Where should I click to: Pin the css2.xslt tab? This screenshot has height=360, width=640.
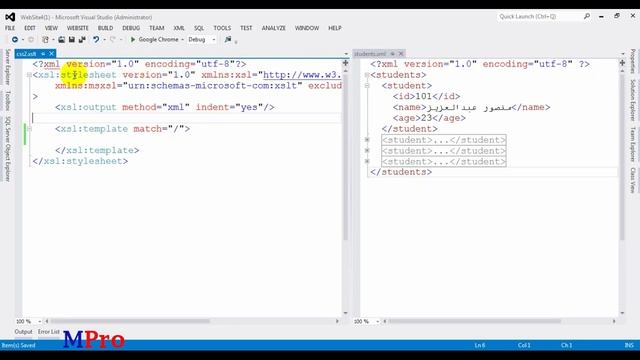coord(43,54)
